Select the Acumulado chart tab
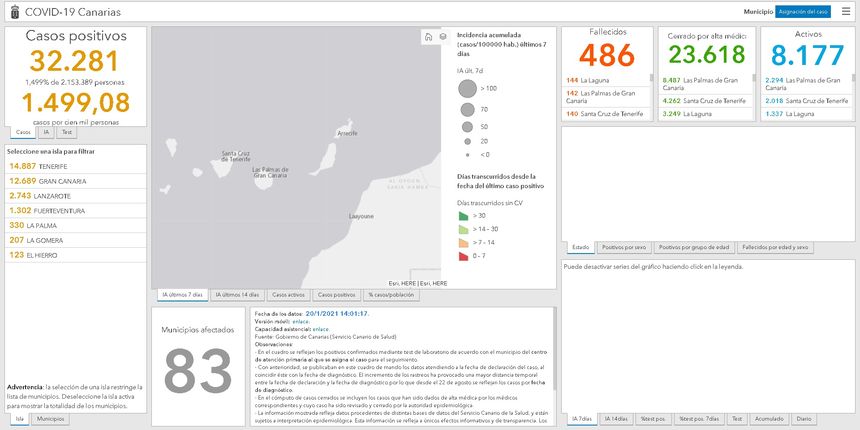This screenshot has height=430, width=860. coord(768,419)
